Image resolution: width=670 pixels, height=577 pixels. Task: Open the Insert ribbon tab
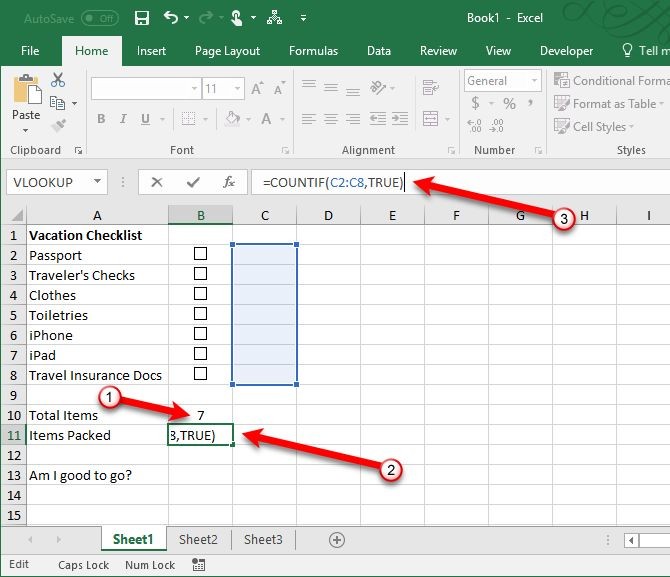[x=151, y=51]
